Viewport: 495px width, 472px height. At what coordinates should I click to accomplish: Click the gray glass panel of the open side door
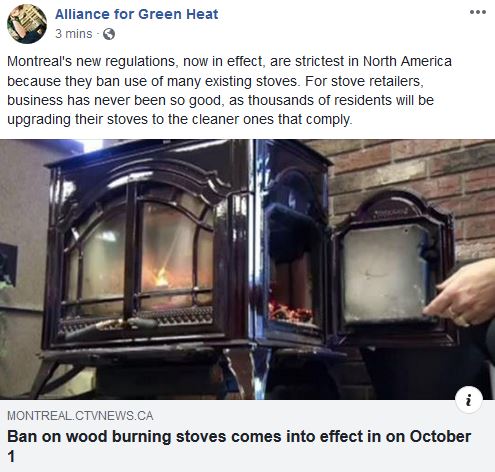click(387, 275)
